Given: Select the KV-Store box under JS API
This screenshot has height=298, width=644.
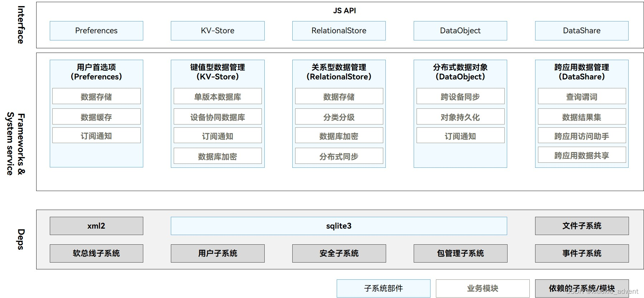Looking at the screenshot, I should [x=218, y=31].
